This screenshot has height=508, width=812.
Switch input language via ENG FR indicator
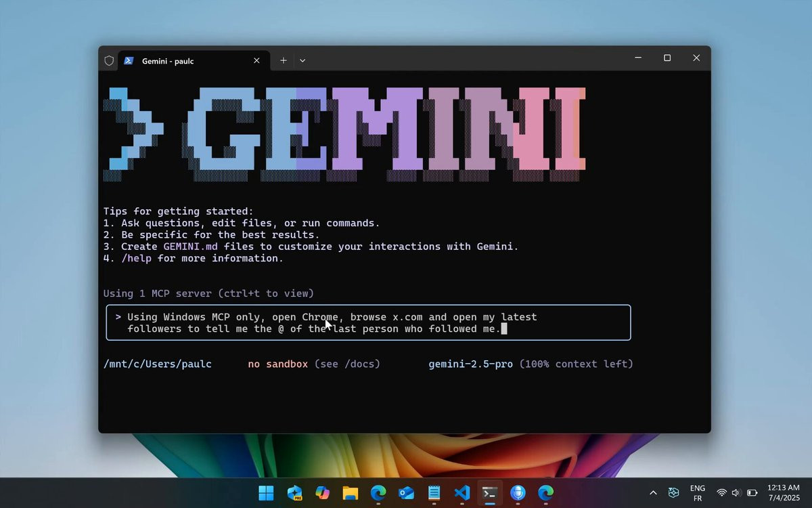(x=697, y=493)
